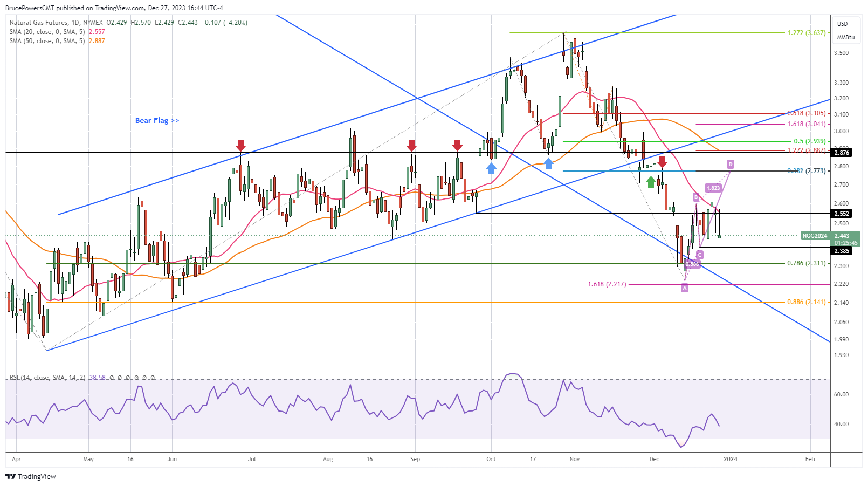Click the 0.786 (2.311) Fibonacci label

[807, 263]
